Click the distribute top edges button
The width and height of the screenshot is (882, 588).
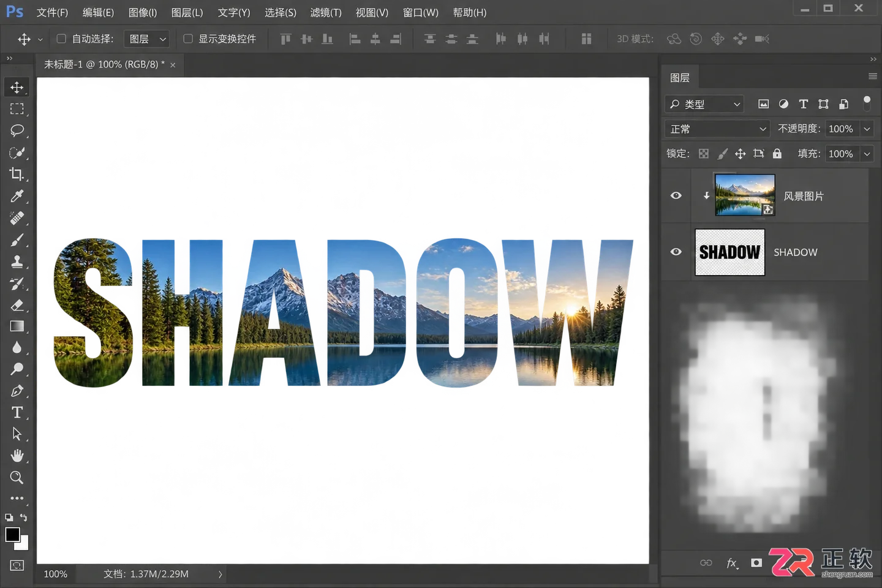(x=430, y=39)
